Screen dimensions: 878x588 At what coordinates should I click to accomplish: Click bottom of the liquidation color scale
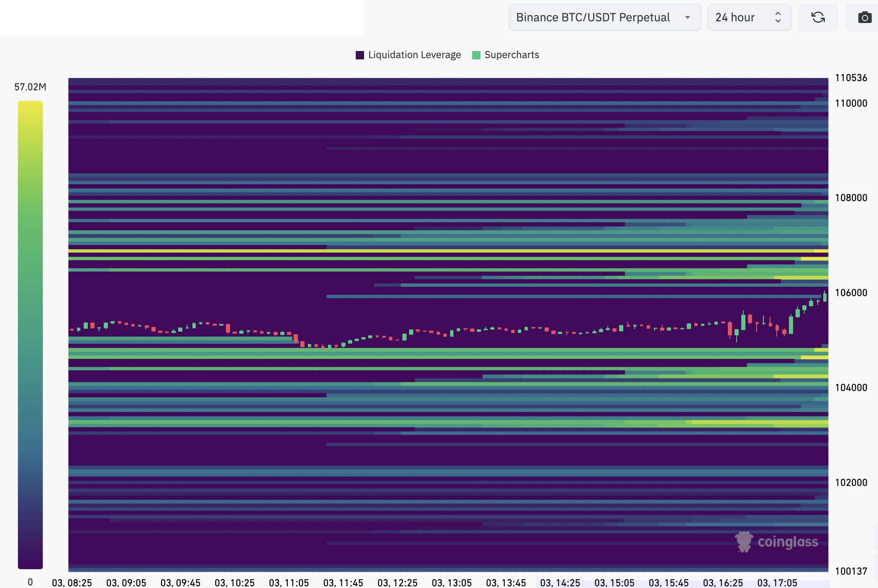tap(30, 565)
